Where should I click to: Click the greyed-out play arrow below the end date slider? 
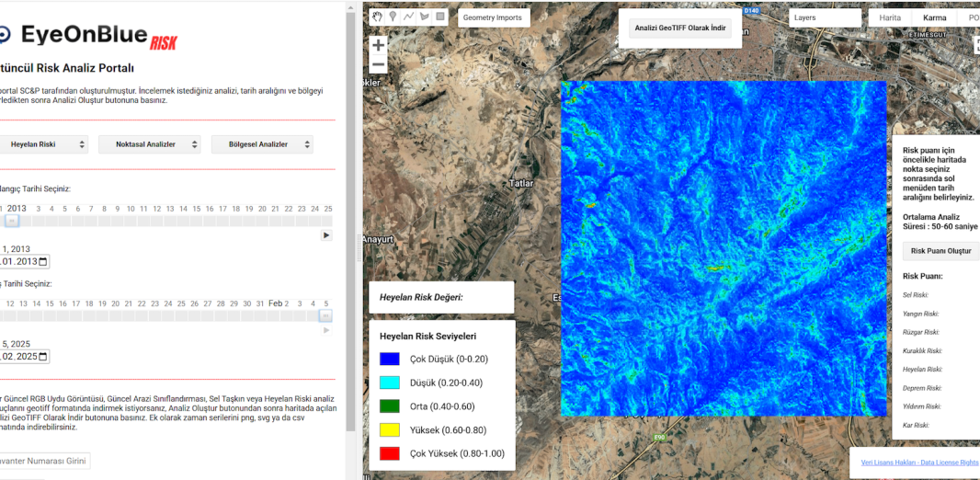pos(326,330)
